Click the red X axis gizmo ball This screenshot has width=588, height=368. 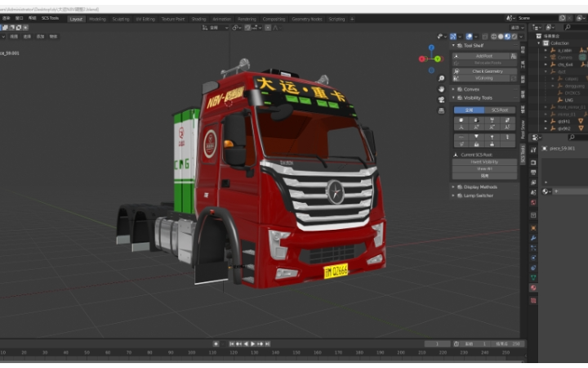422,59
